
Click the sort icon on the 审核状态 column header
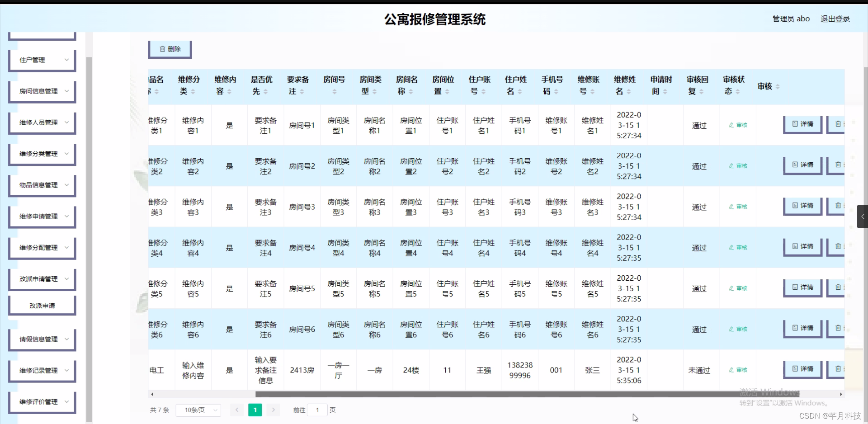coord(738,91)
